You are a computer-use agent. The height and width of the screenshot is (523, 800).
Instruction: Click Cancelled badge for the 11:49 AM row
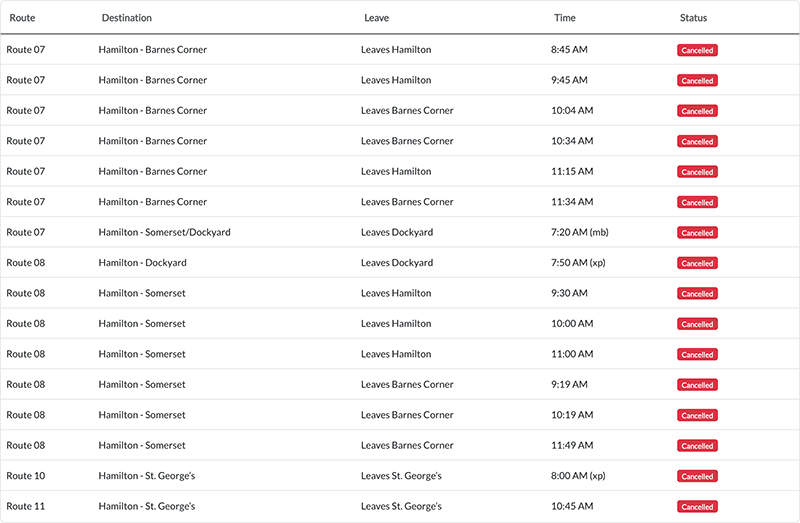click(697, 446)
